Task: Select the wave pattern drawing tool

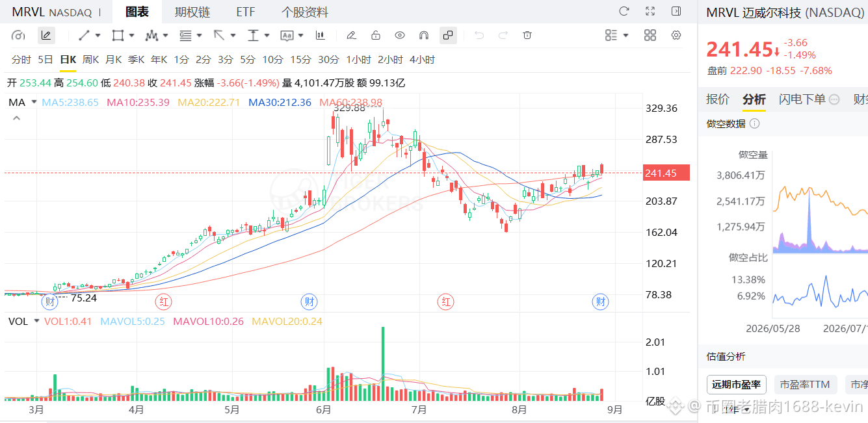Action: click(x=151, y=35)
